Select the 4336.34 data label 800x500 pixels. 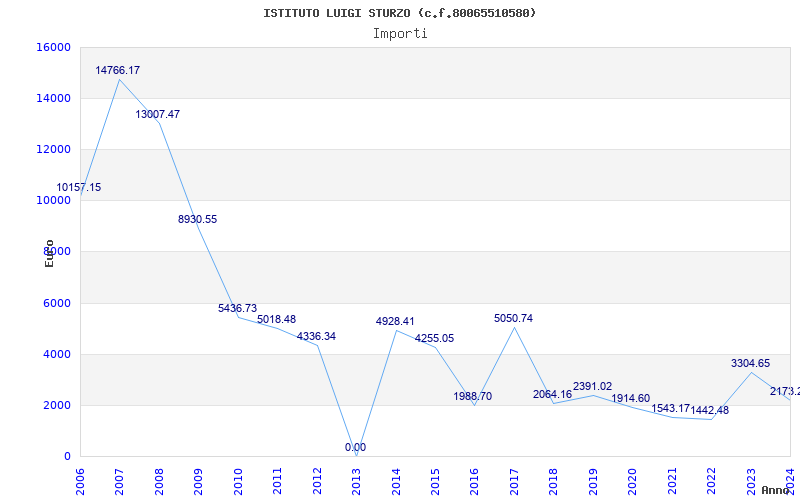pos(316,336)
